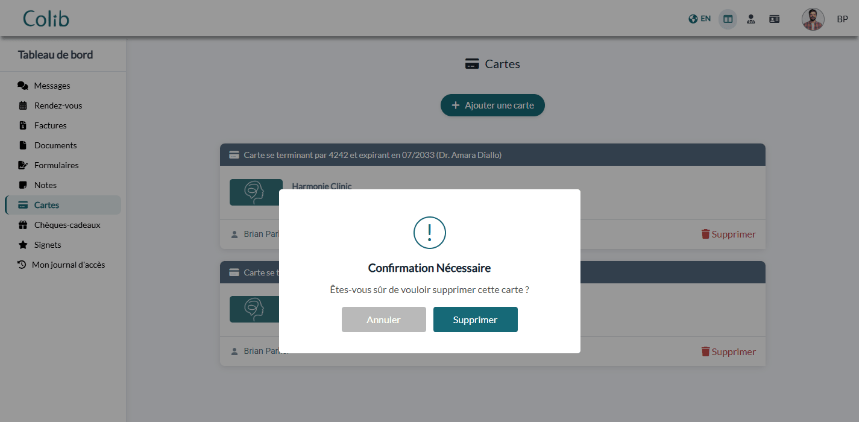Click Supprimer on the second card
Screen dimensions: 868x422
tap(728, 352)
